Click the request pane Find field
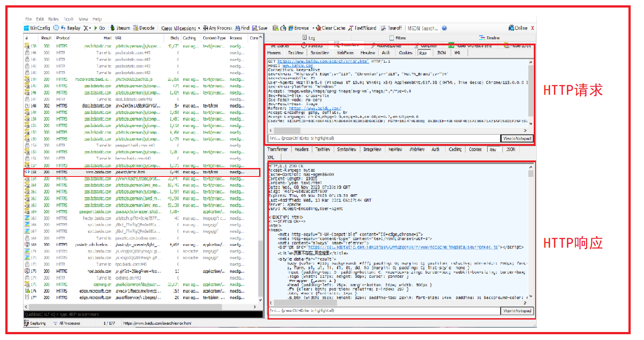 pos(384,138)
